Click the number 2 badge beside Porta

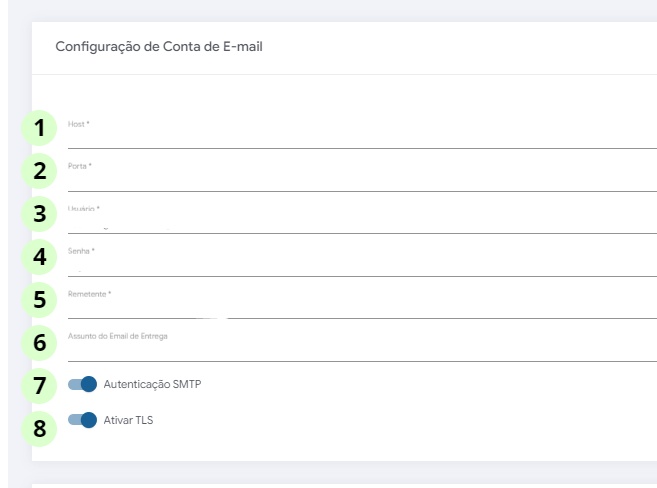tap(40, 171)
